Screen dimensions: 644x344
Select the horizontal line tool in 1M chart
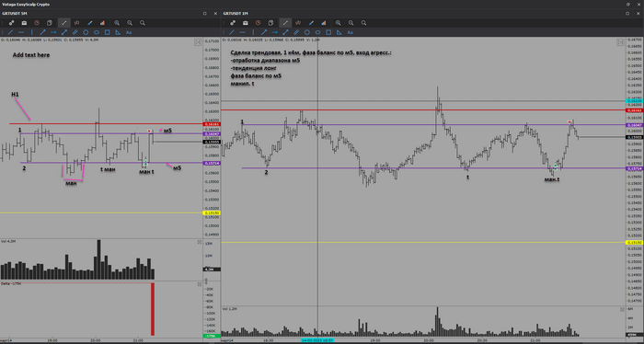(243, 32)
